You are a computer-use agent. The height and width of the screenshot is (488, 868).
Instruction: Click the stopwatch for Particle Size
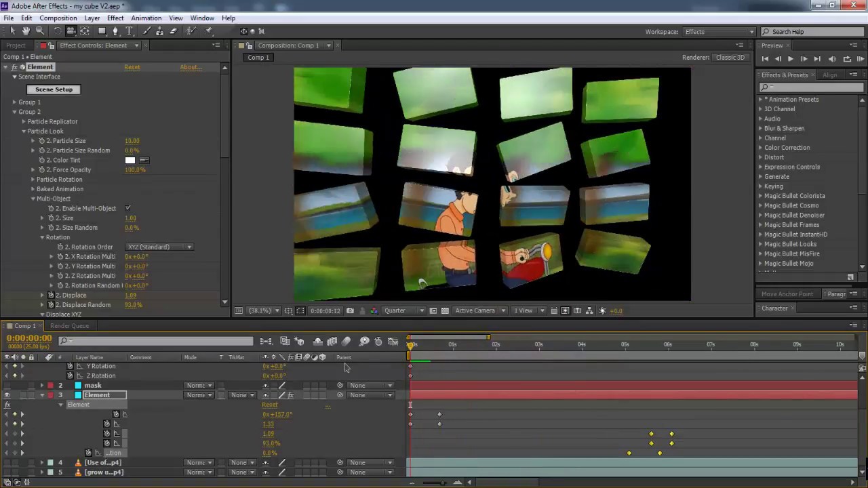pyautogui.click(x=41, y=141)
